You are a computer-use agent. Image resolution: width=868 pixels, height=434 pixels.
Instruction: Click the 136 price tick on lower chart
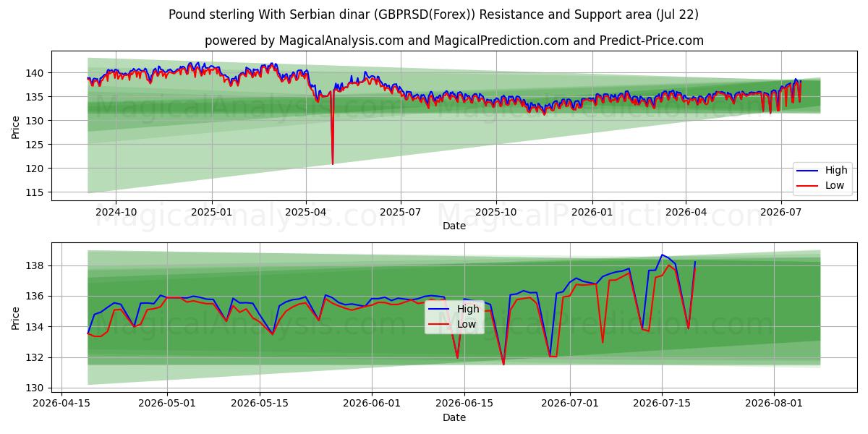click(36, 297)
